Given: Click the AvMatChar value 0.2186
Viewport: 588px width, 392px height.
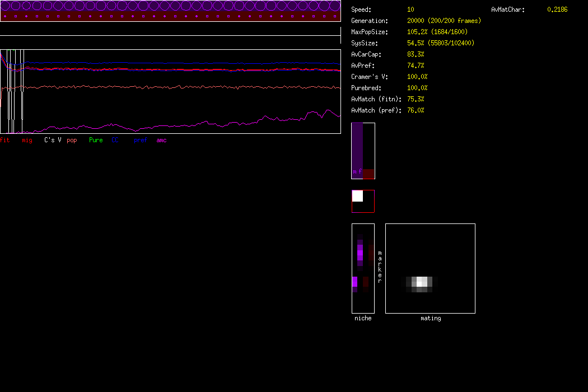Looking at the screenshot, I should (x=557, y=10).
